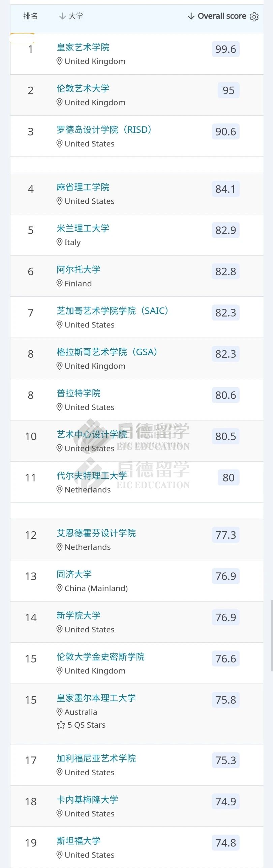Click location pin under 皇家艺术学院
The height and width of the screenshot is (868, 273).
click(x=59, y=61)
